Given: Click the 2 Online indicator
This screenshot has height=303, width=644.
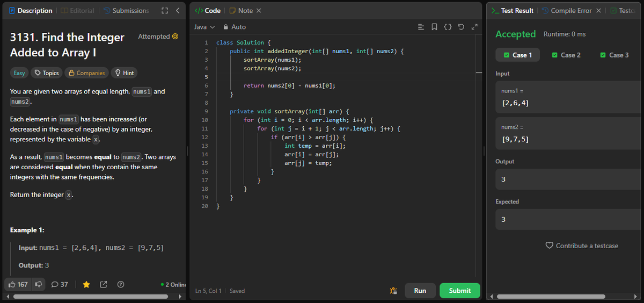Looking at the screenshot, I should (173, 284).
